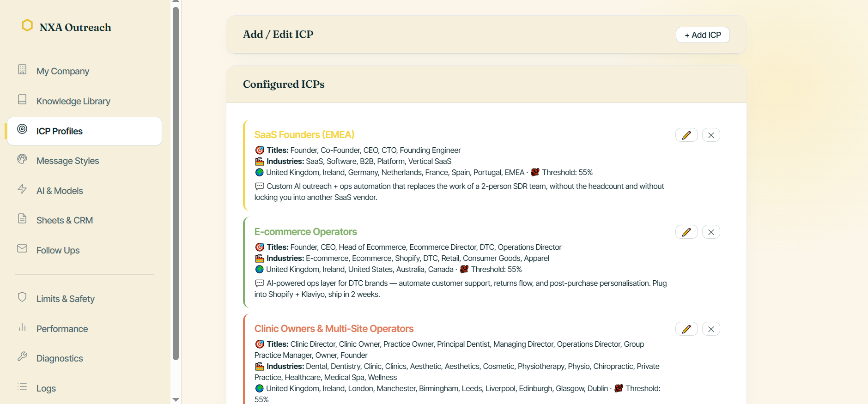Image resolution: width=868 pixels, height=404 pixels.
Task: Click the Clinic Owners Industries factory icon
Action: coord(260,366)
